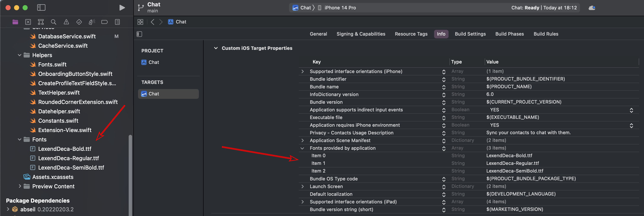This screenshot has width=644, height=216.
Task: Open key stepper for Privacy - Contacts Usage
Action: pos(444,133)
